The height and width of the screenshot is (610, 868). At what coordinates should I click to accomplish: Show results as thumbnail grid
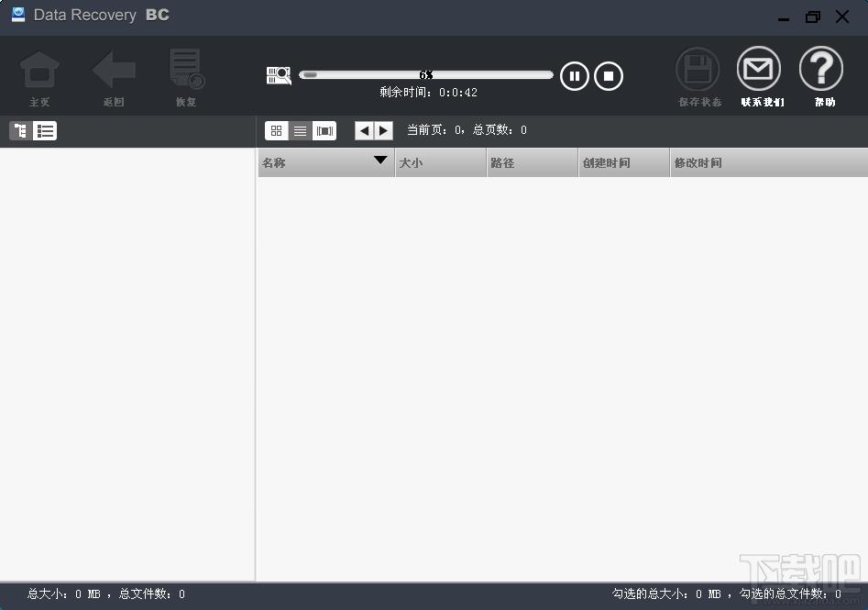tap(276, 131)
